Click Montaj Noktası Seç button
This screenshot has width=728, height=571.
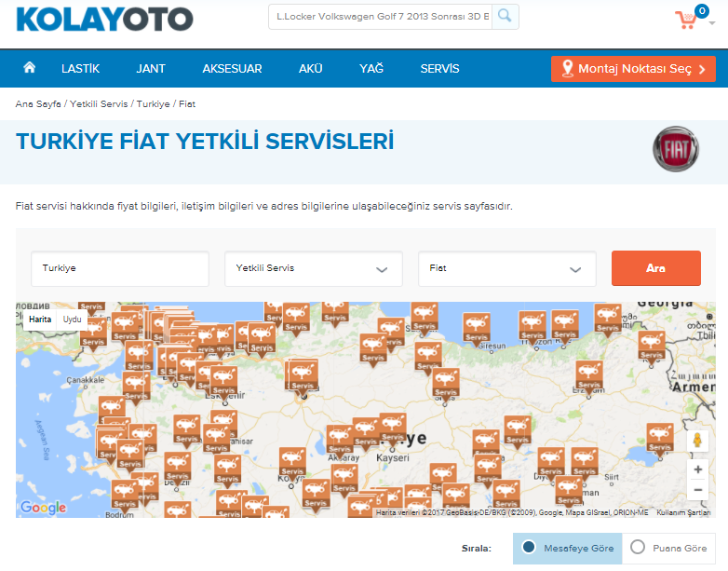633,69
